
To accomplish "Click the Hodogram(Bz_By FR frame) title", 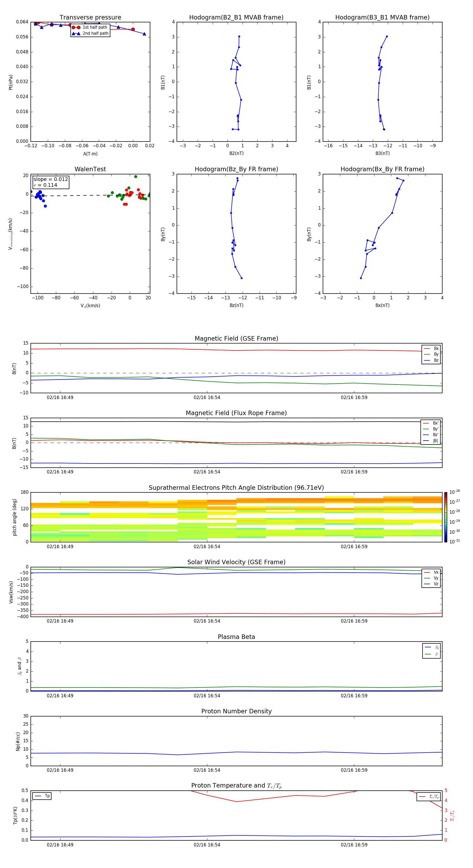I will coord(236,169).
